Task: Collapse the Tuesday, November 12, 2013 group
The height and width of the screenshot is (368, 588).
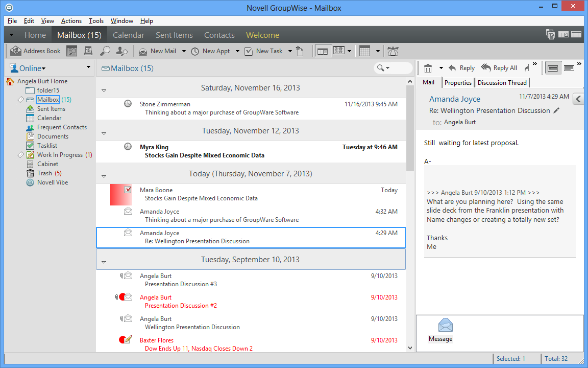Action: (104, 133)
